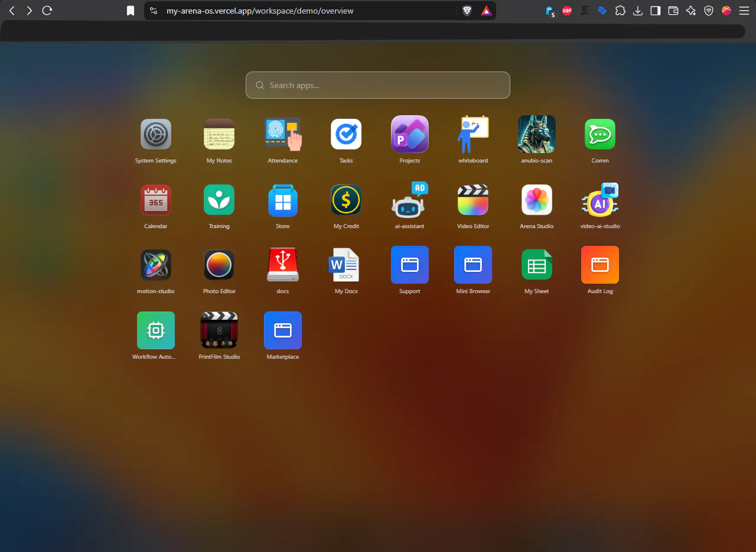Open the Photo Editor app
This screenshot has width=756, height=552.
219,265
